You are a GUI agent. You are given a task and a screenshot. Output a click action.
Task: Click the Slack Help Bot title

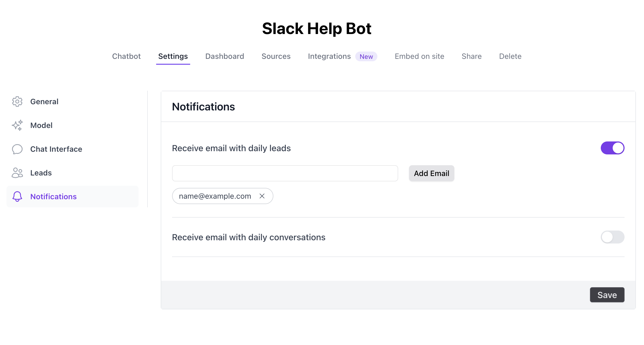click(317, 28)
